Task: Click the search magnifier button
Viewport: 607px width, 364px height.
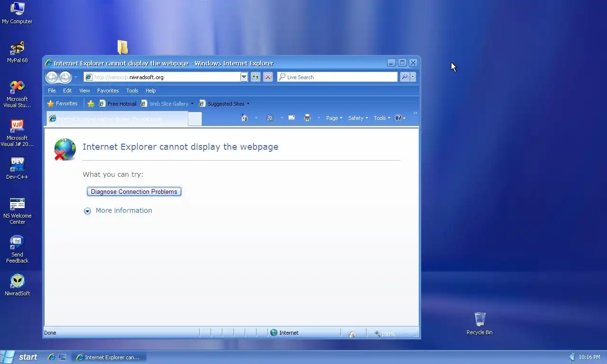Action: click(x=405, y=77)
